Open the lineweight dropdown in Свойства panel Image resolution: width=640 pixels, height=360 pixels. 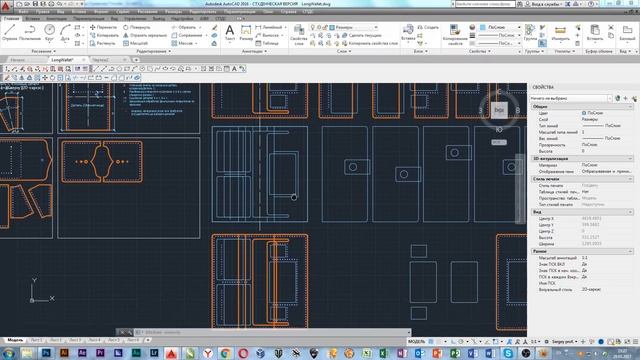(x=500, y=36)
